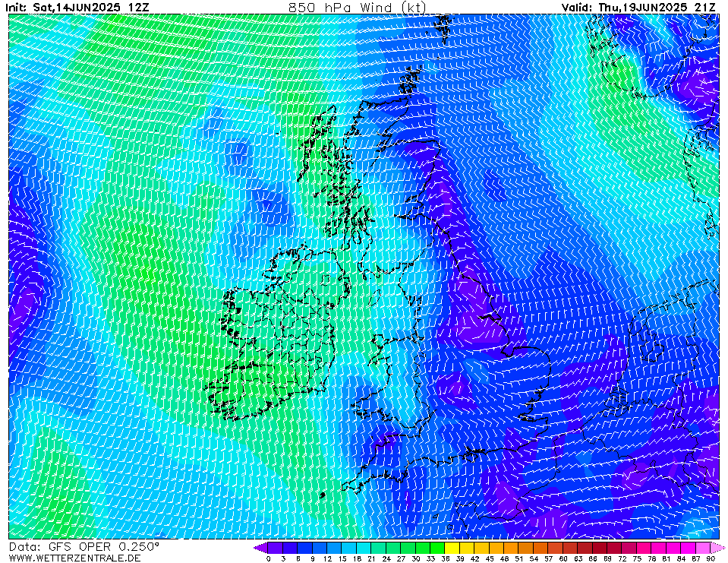Select the orange swatch between 48 and 51
Image resolution: width=728 pixels, height=563 pixels.
[x=511, y=548]
